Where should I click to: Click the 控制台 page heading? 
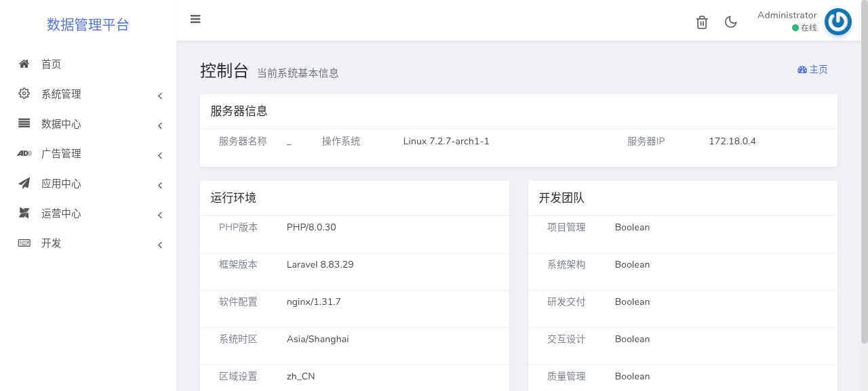coord(224,70)
